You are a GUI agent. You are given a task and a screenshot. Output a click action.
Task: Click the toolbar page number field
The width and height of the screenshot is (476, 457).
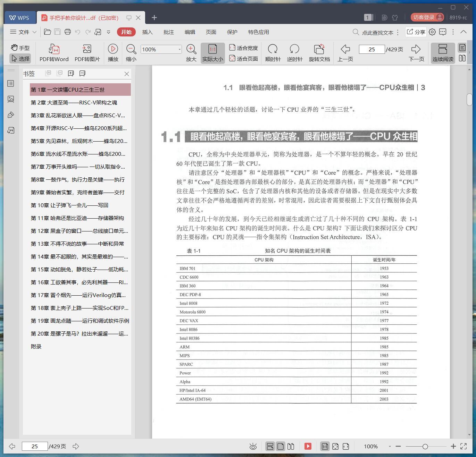(x=372, y=49)
